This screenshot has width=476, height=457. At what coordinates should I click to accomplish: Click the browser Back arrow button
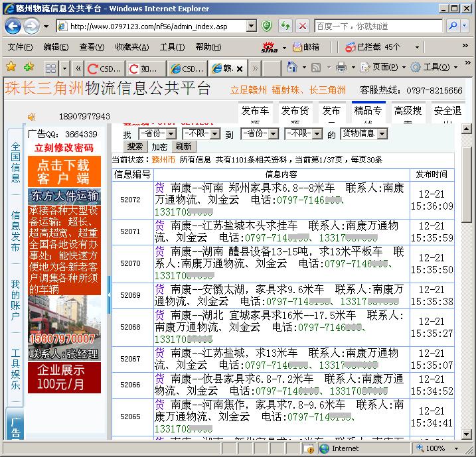(x=13, y=27)
